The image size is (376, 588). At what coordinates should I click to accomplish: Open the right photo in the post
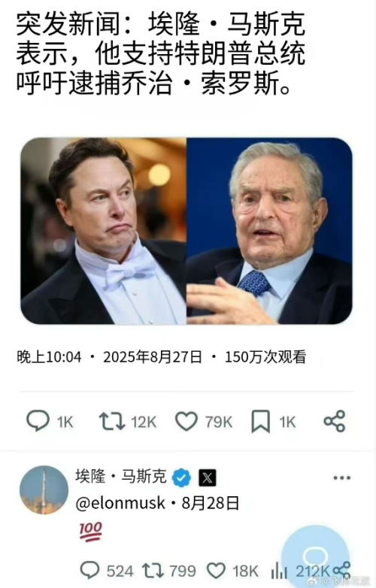269,231
